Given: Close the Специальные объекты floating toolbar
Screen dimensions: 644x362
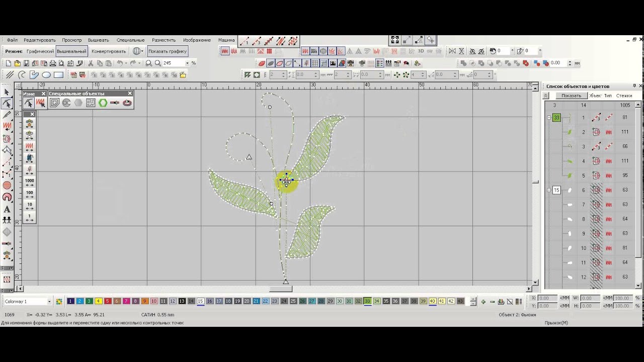Looking at the screenshot, I should 130,94.
